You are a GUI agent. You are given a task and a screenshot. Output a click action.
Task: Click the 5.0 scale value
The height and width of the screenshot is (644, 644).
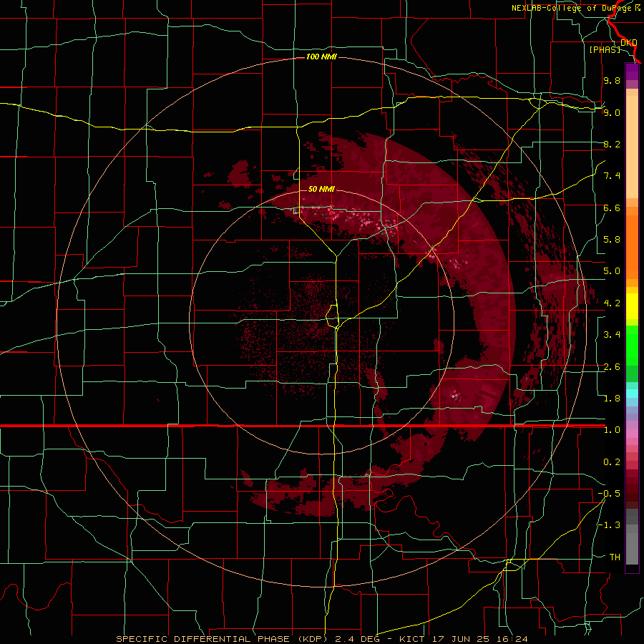point(612,271)
